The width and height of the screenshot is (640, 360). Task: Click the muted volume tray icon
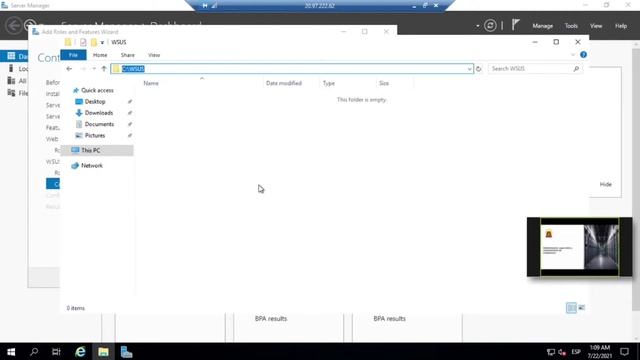(562, 352)
